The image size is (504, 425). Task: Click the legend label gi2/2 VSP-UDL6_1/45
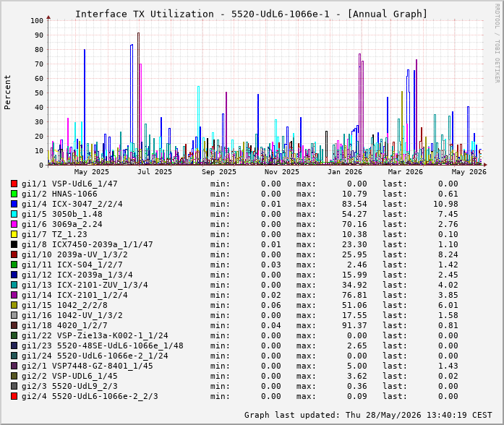[x=69, y=376]
